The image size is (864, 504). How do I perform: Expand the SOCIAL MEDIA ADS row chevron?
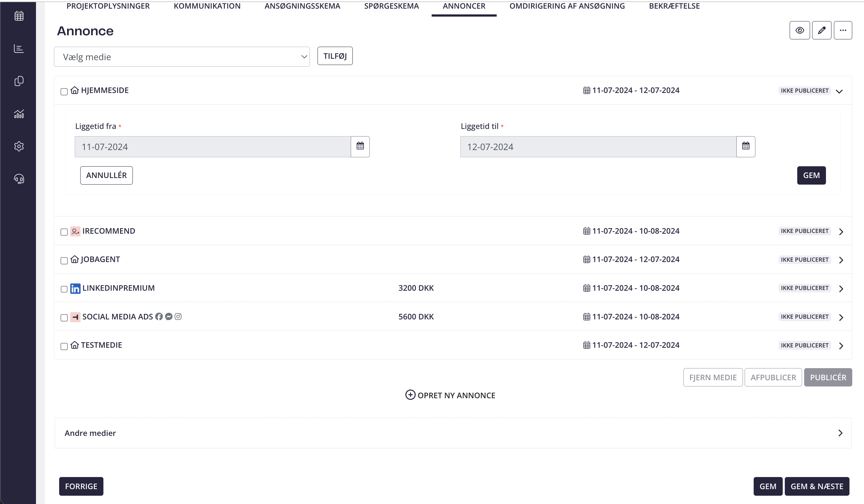coord(841,317)
